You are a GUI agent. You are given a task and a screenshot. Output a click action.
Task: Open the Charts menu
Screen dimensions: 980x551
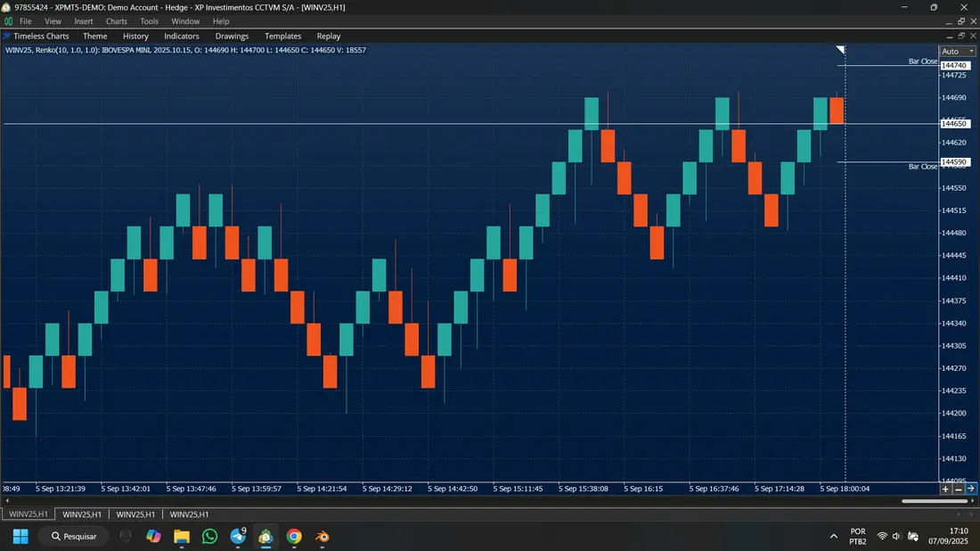116,21
